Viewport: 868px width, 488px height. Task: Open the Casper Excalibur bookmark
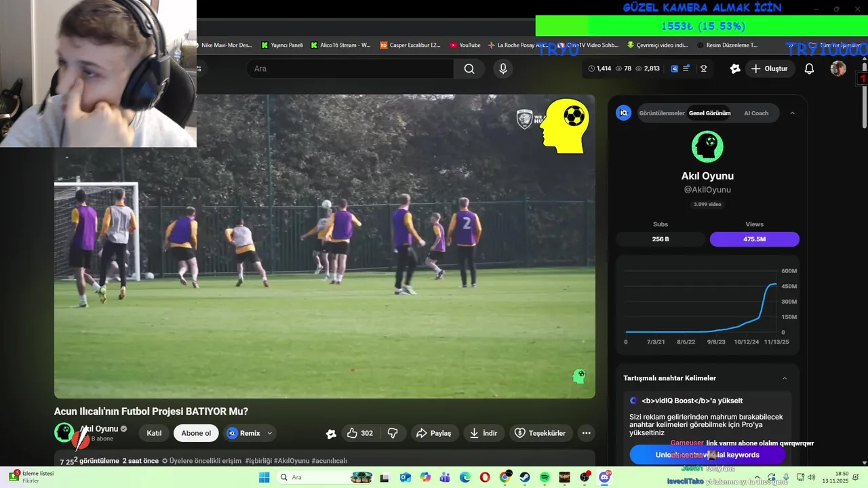coord(410,45)
